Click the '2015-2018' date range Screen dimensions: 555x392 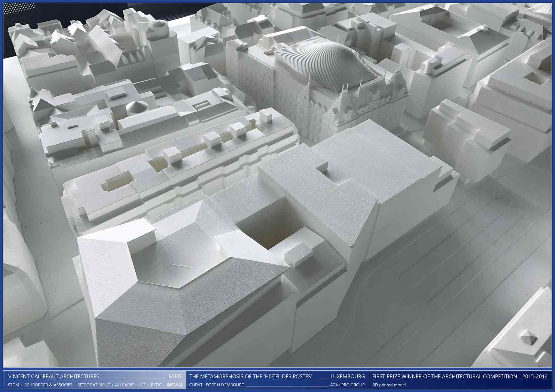point(535,376)
